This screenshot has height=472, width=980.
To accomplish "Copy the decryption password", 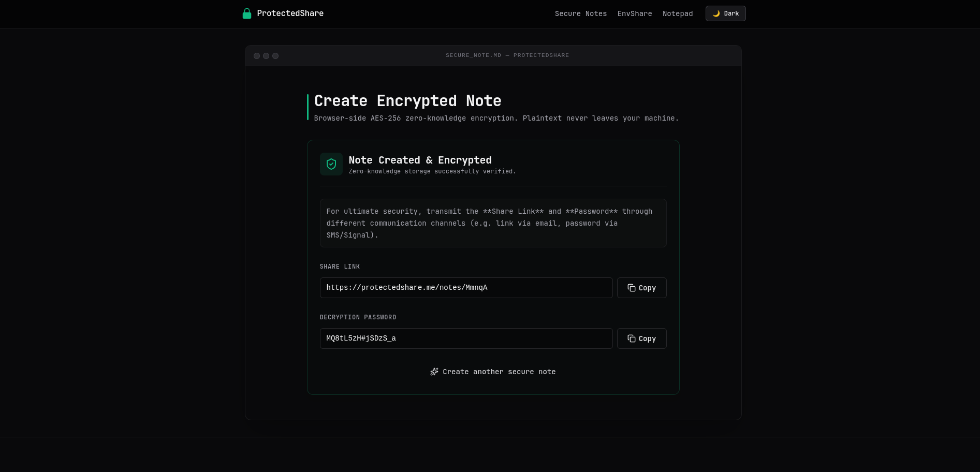I will [641, 338].
